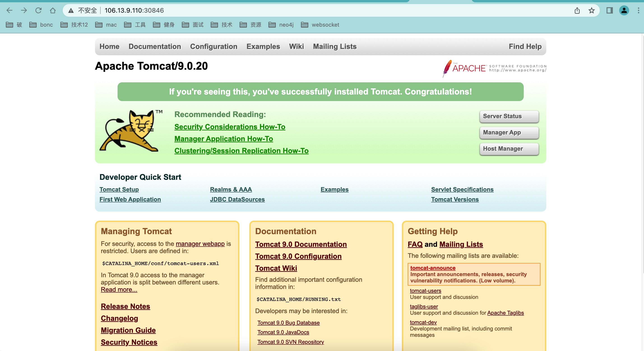Open Find Help in nav bar
Screen dimensions: 644x351
525,46
